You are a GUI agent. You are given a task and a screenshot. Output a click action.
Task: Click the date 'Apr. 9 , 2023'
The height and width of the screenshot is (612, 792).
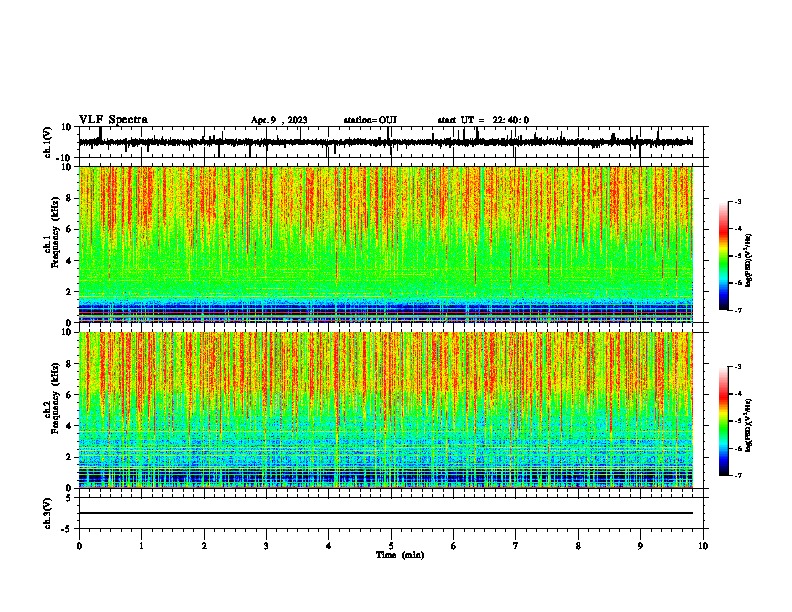pyautogui.click(x=279, y=120)
